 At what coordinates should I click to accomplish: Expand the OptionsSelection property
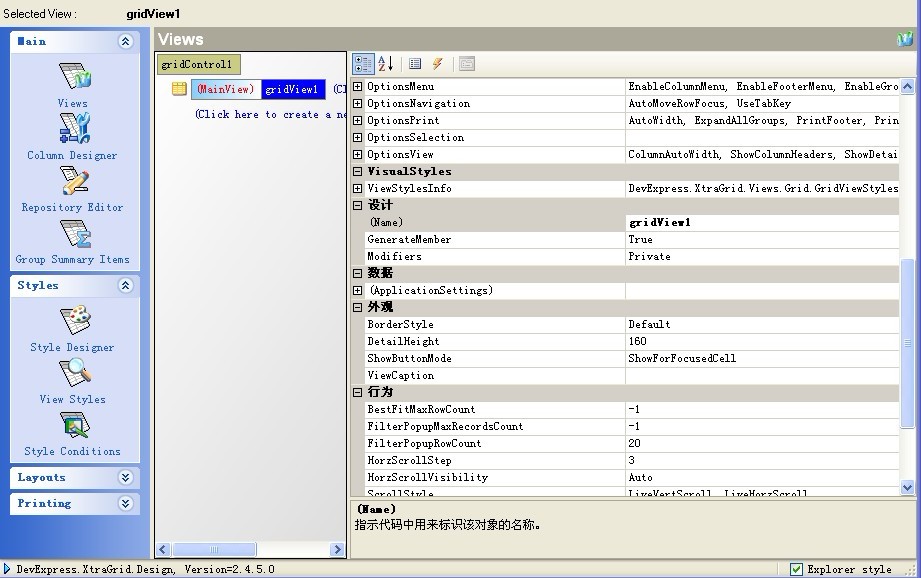[357, 137]
